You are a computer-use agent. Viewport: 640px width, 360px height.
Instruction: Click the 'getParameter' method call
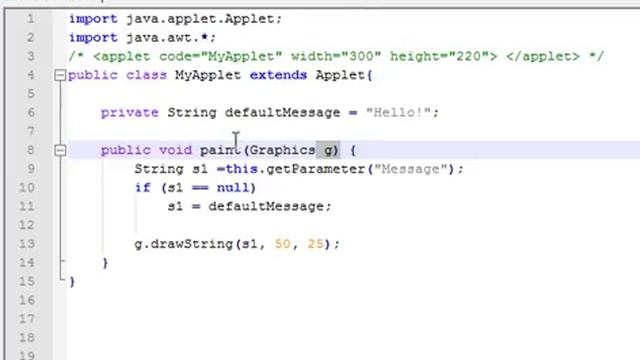tap(316, 169)
